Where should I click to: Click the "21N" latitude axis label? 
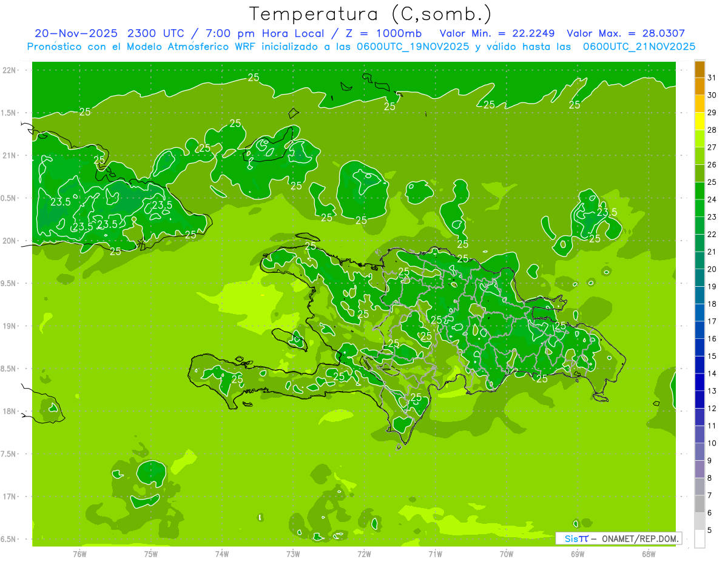(9, 155)
